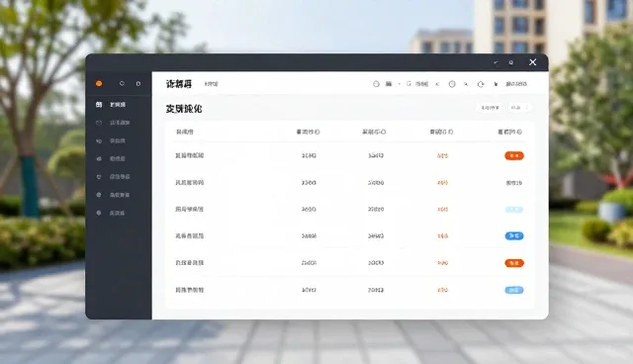Click the solid blue badge in fourth table row
Image resolution: width=633 pixels, height=364 pixels.
514,236
